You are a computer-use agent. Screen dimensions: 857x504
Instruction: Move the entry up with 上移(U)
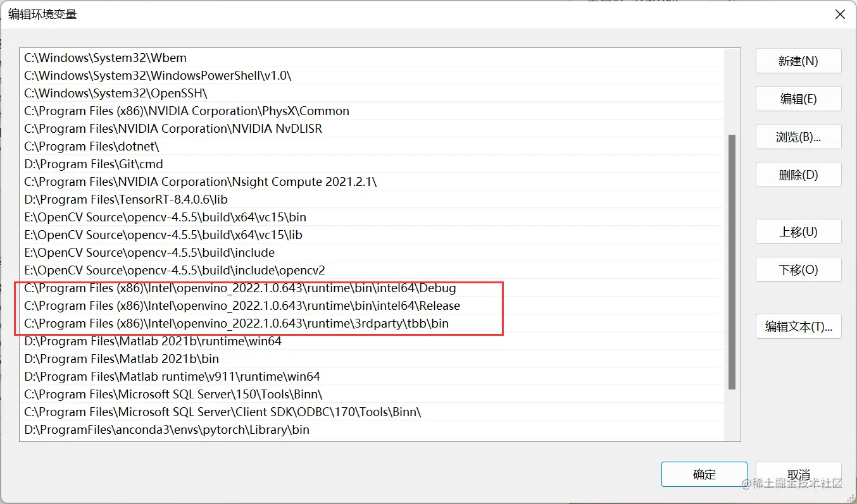click(798, 231)
